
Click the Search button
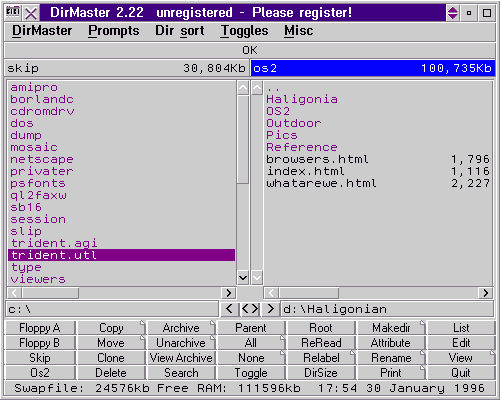tap(181, 373)
